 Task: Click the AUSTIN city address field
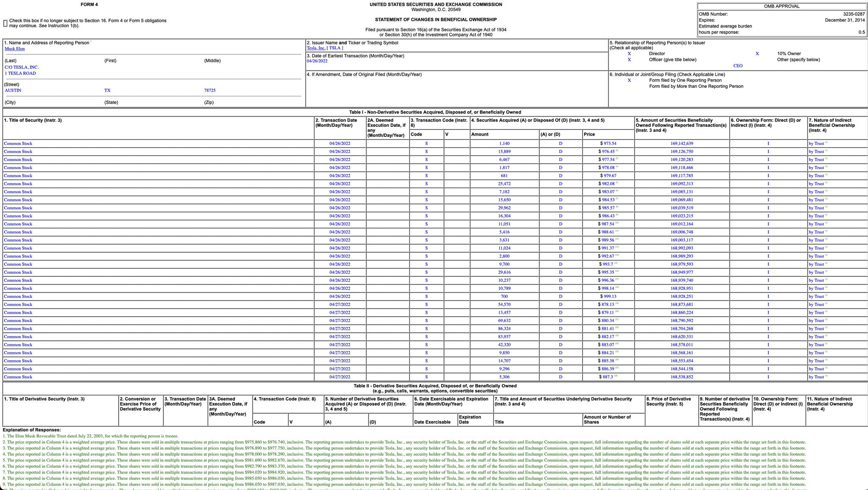(13, 90)
